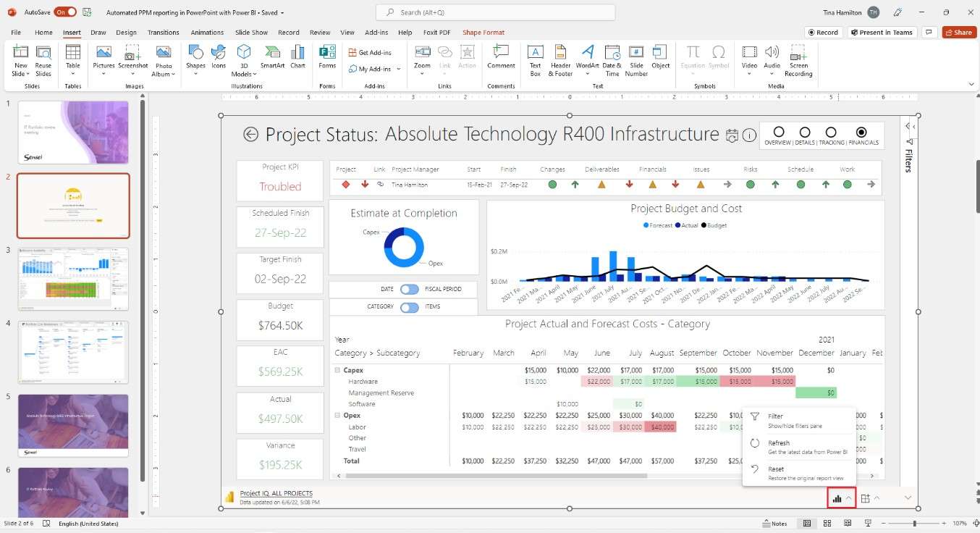Open Project IQ ALL PROJECTS link

click(x=276, y=493)
